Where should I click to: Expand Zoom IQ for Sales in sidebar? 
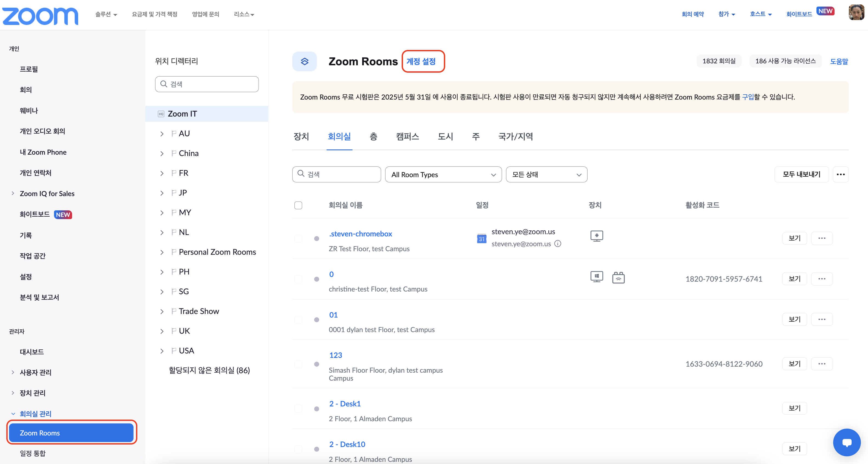[13, 193]
